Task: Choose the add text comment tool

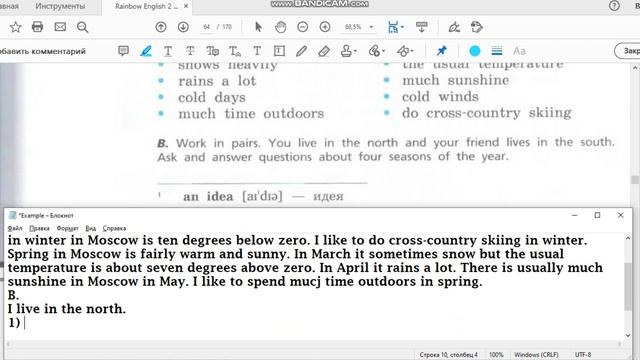Action: click(x=257, y=51)
